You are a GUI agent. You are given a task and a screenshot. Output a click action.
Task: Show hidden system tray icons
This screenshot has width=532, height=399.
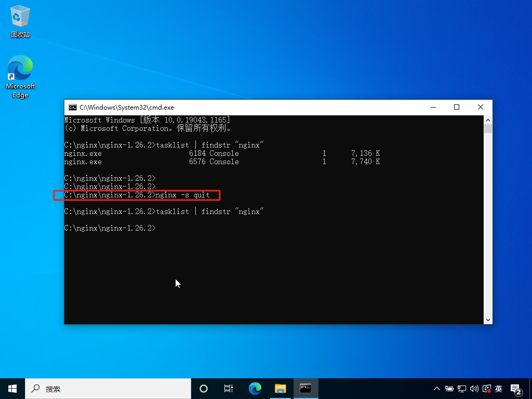click(436, 389)
